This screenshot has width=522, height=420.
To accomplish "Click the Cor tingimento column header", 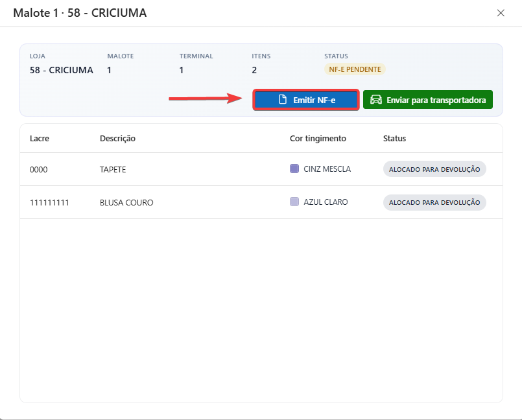I will click(x=318, y=139).
